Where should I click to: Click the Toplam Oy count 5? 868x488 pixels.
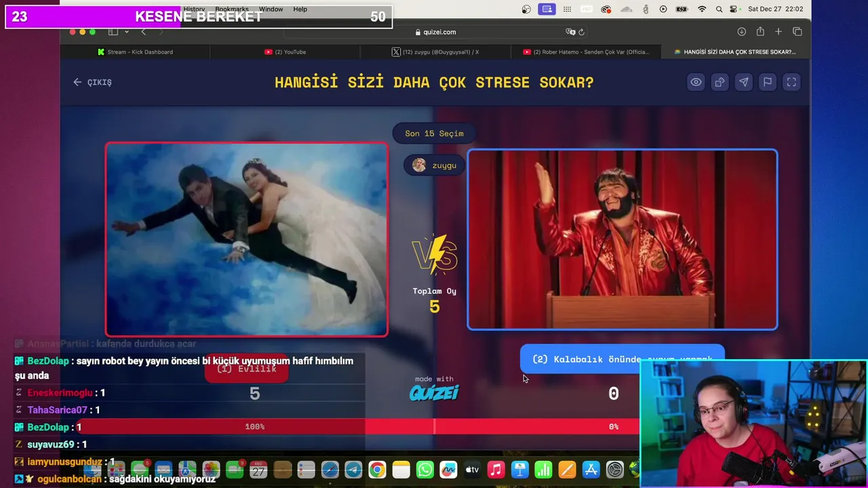coord(435,307)
